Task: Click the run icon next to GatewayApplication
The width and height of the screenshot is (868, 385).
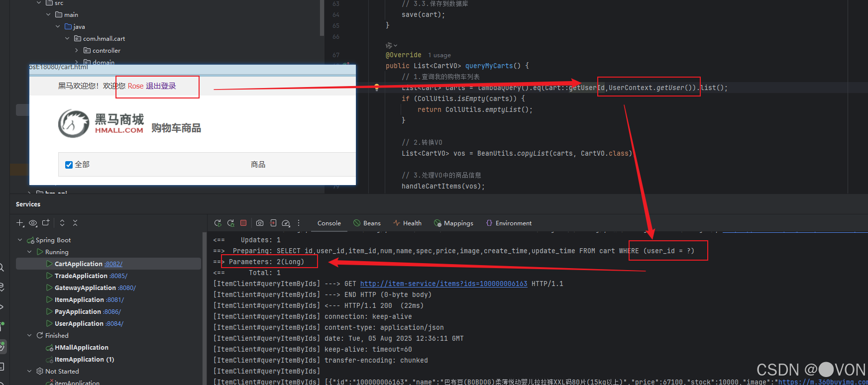Action: pyautogui.click(x=49, y=288)
